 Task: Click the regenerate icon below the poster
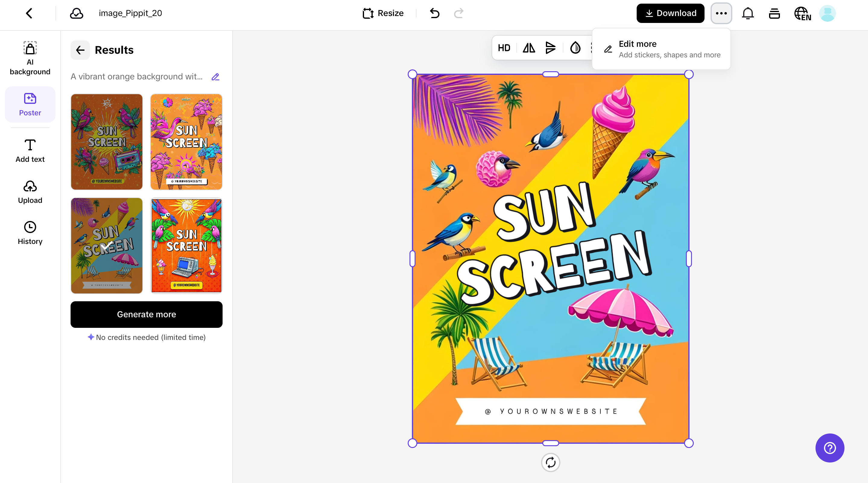[550, 462]
